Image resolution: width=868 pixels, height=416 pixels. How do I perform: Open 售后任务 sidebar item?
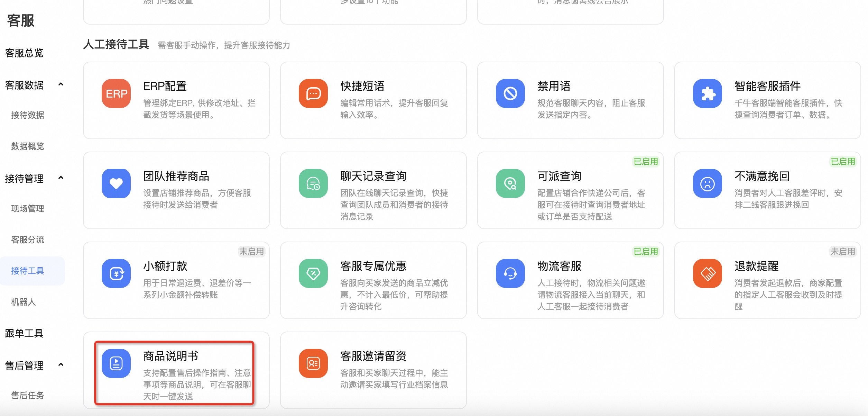(28, 396)
